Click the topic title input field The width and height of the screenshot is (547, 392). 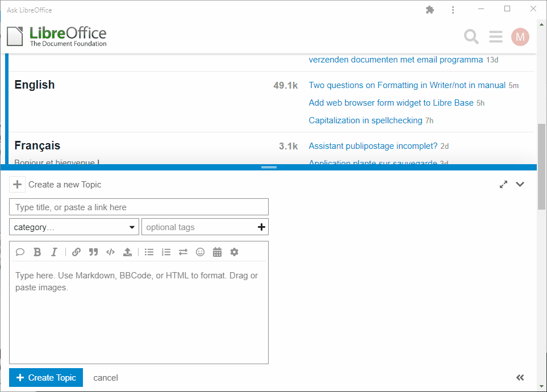click(139, 207)
